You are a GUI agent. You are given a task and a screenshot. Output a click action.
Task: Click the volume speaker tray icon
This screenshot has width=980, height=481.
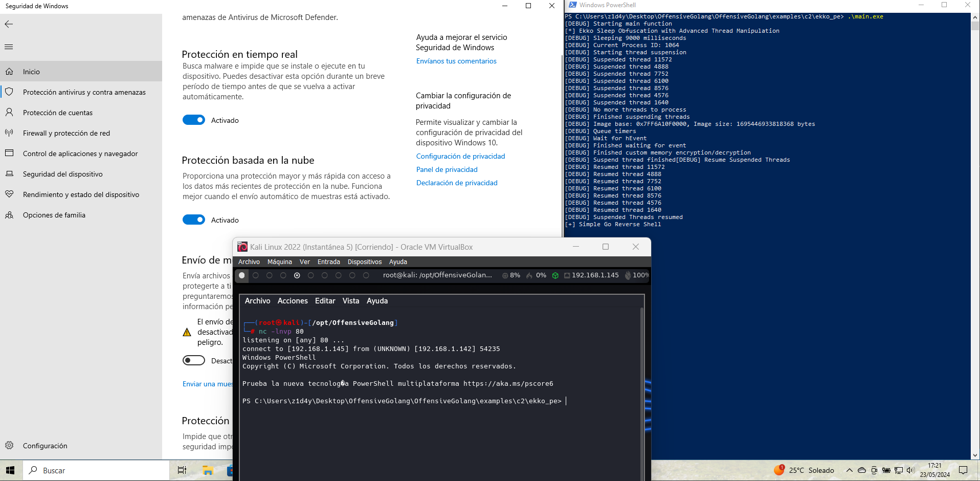pyautogui.click(x=910, y=470)
